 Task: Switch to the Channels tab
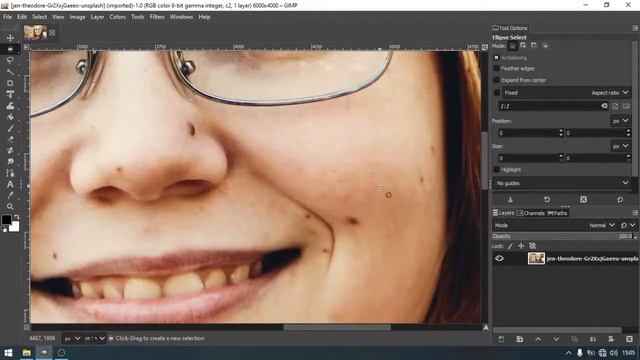(531, 213)
